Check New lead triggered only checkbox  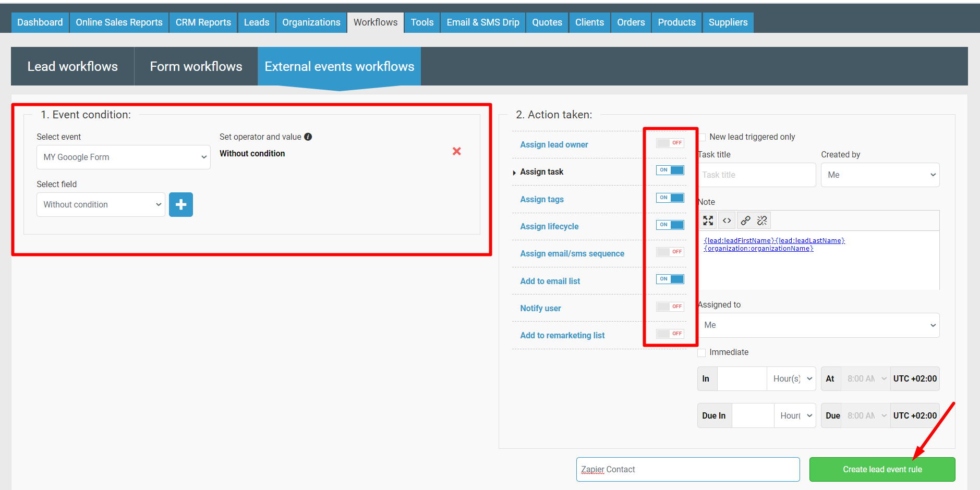pos(702,137)
